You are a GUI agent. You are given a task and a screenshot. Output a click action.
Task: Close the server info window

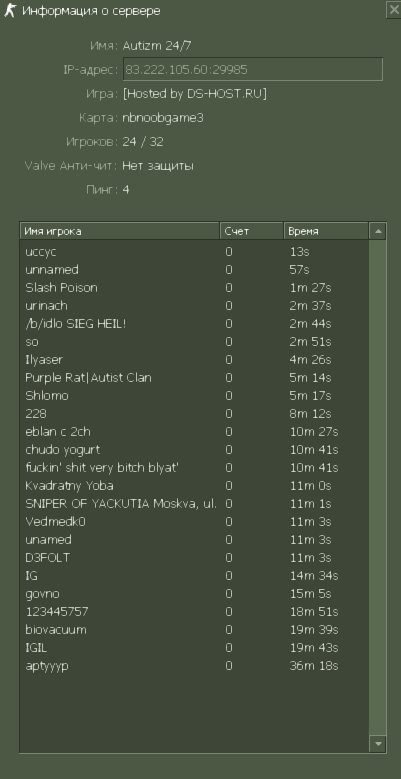click(393, 10)
